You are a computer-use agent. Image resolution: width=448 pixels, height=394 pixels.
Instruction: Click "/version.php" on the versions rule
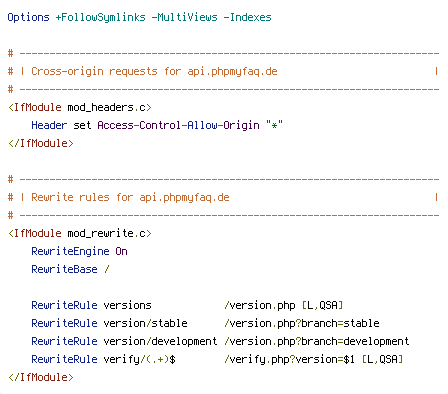click(260, 305)
